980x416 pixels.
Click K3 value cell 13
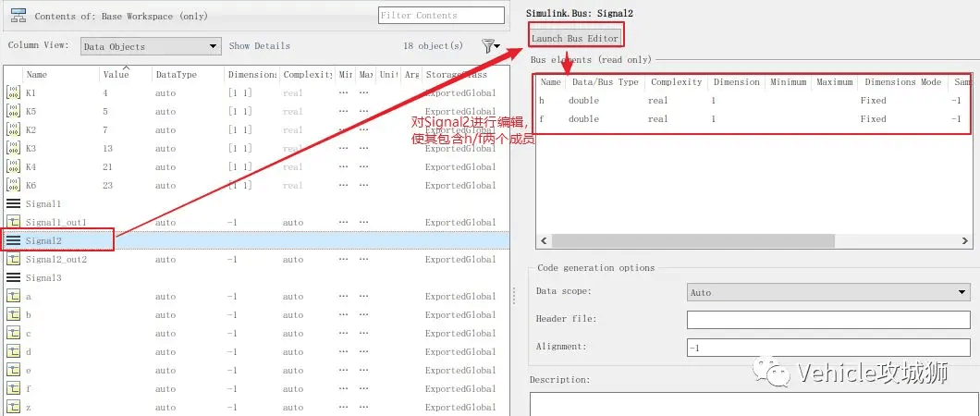tap(107, 149)
